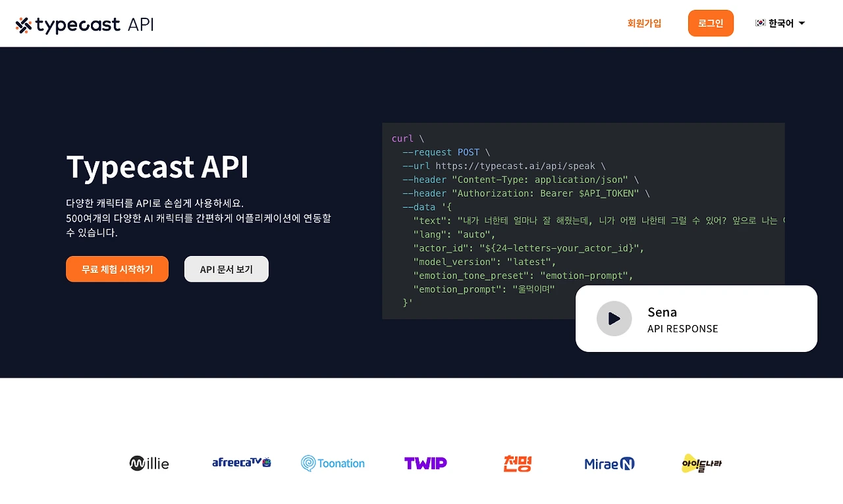
Task: Click the Korean flag icon
Action: click(760, 23)
